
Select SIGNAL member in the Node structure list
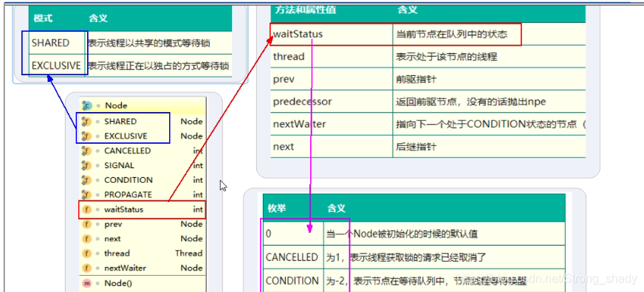pos(143,166)
